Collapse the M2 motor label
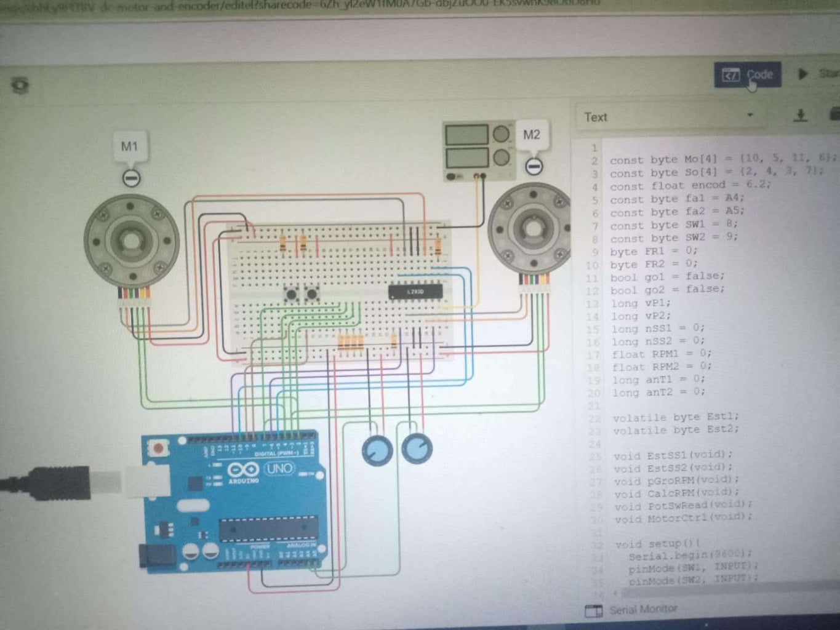Screen dimensions: 840x630 [x=533, y=165]
